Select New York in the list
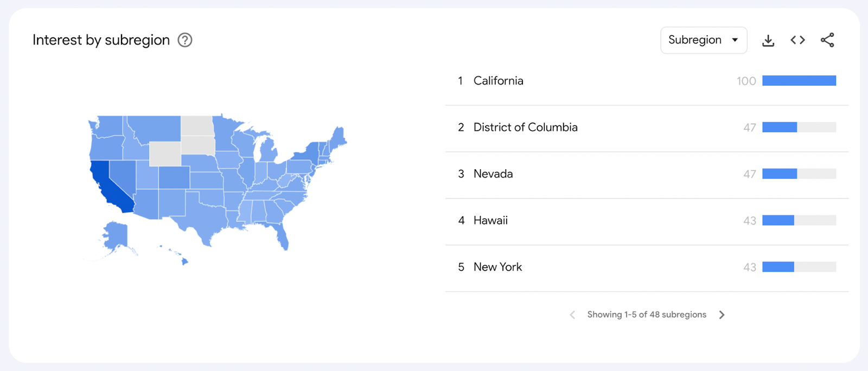The width and height of the screenshot is (868, 371). [x=497, y=267]
